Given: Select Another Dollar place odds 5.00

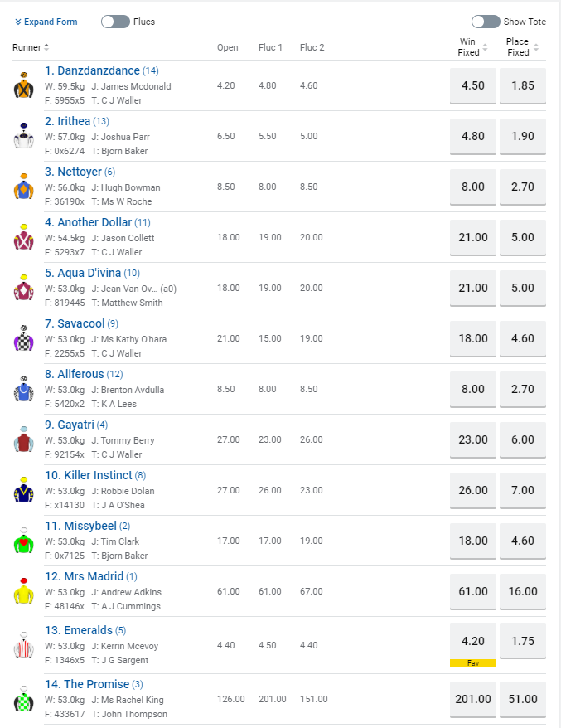Looking at the screenshot, I should (x=523, y=237).
